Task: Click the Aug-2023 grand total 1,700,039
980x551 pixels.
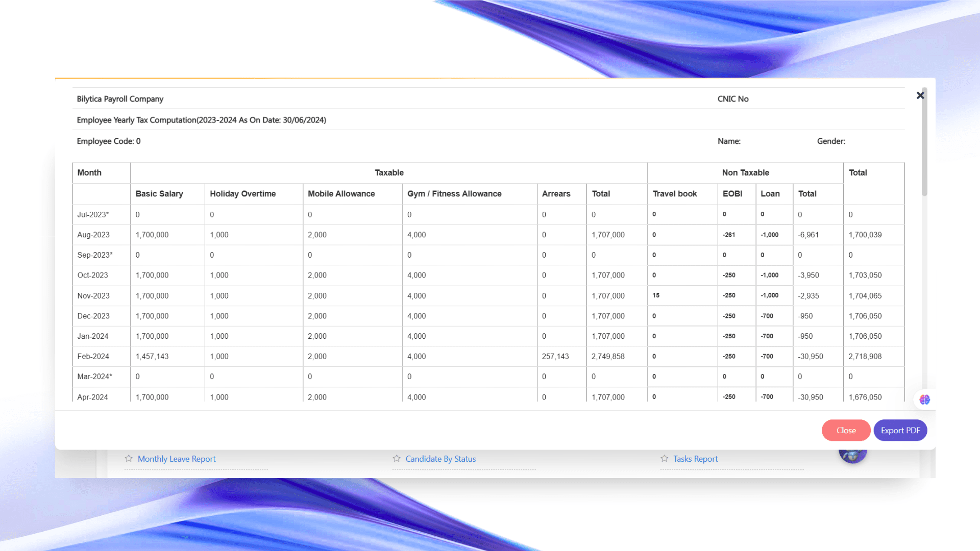Action: 865,235
